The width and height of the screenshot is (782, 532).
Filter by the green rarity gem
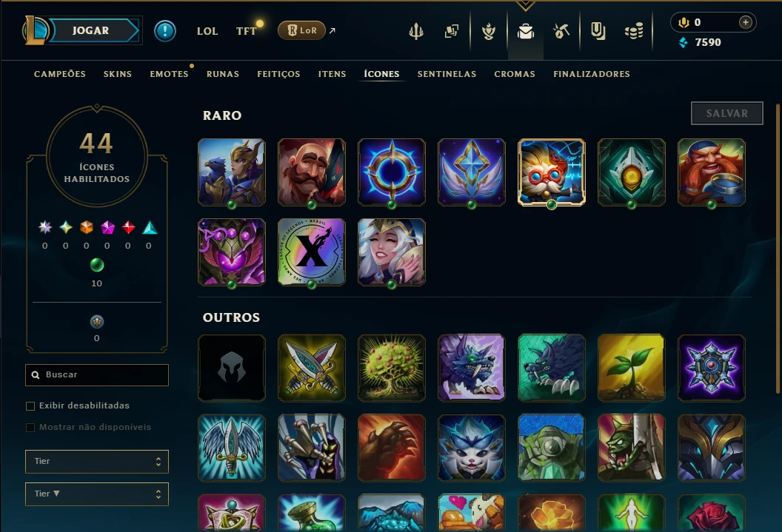click(x=97, y=265)
